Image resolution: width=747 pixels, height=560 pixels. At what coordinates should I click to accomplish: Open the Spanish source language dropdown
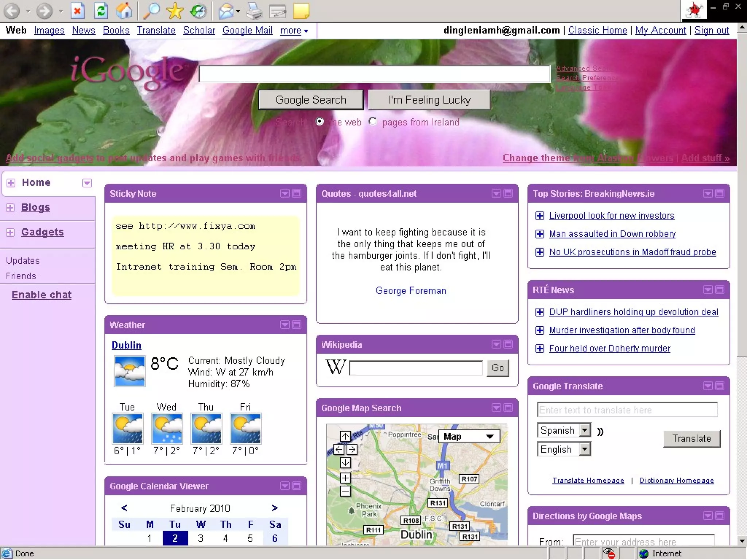585,430
